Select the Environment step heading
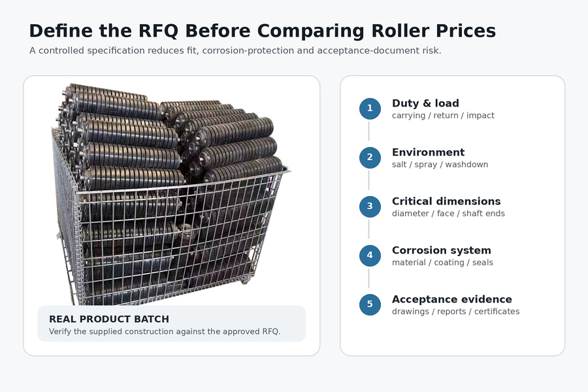 pos(428,152)
